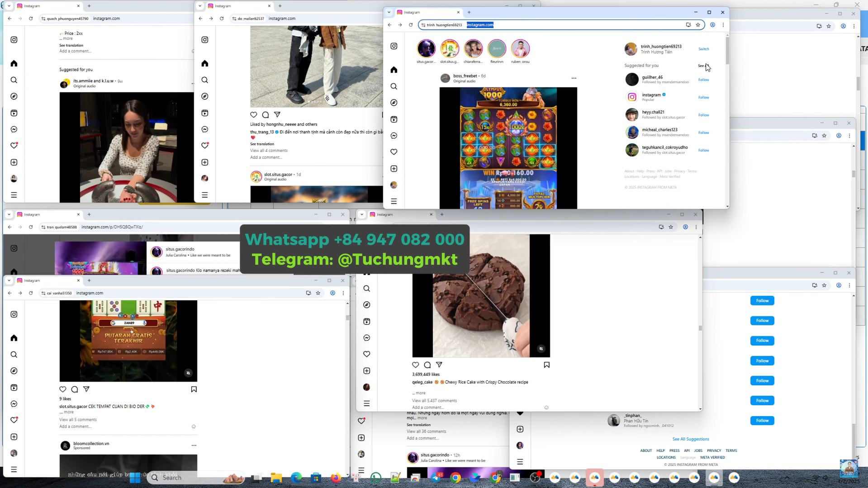This screenshot has width=868, height=488.
Task: Select the Instagram tab in the quach phuonguyen45790 window
Action: pos(48,6)
